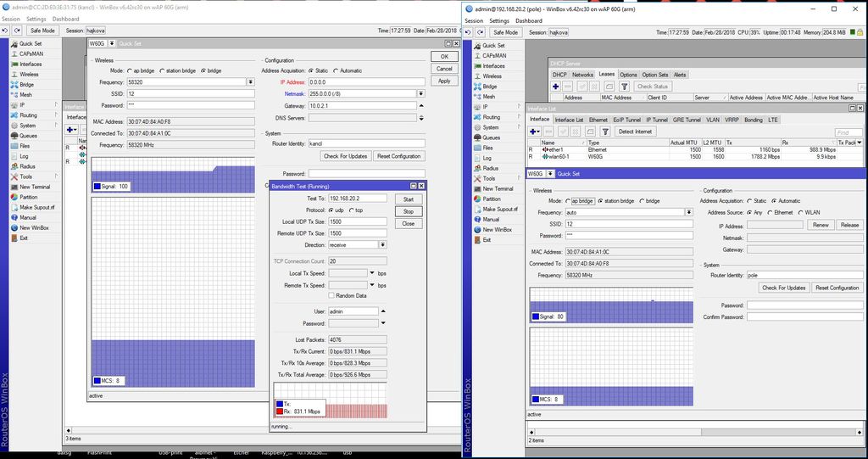This screenshot has height=459, width=868.
Task: Click the red Rx legend swatch
Action: pos(279,411)
